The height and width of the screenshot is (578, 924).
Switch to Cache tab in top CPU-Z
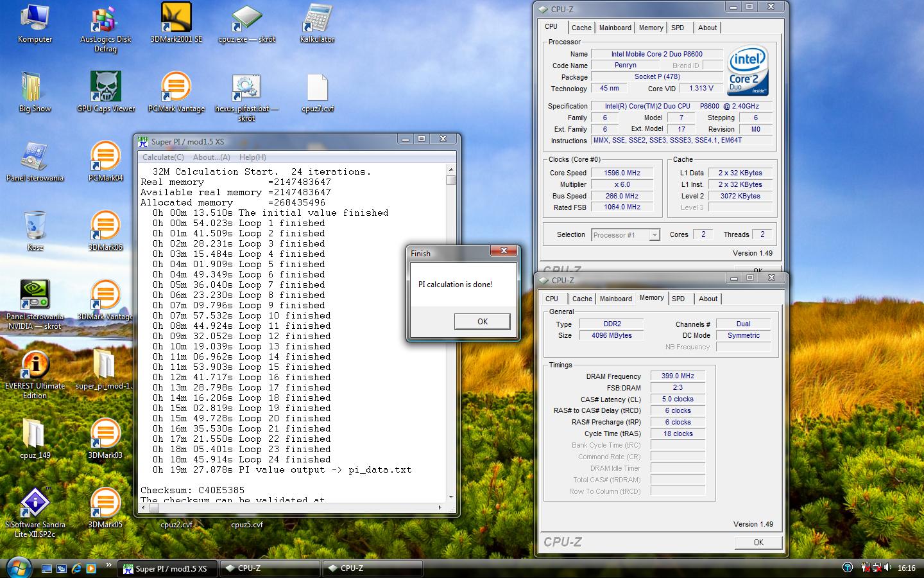pyautogui.click(x=581, y=28)
